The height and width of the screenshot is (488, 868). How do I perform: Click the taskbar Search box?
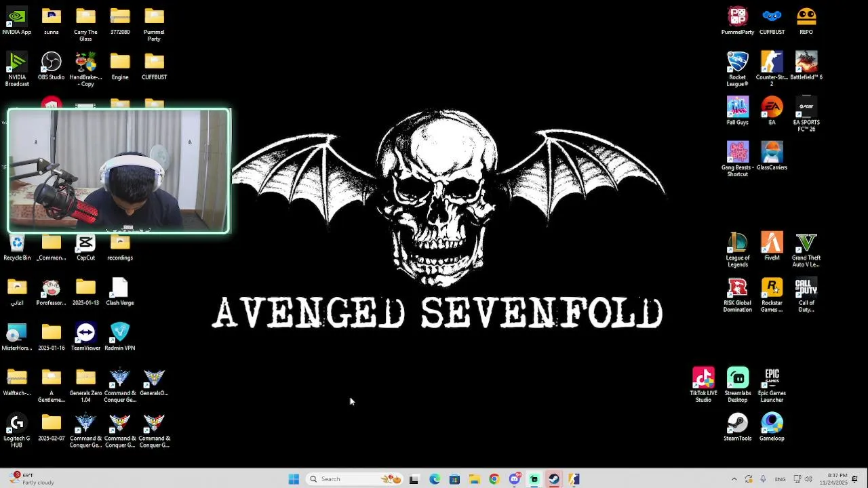pos(355,479)
